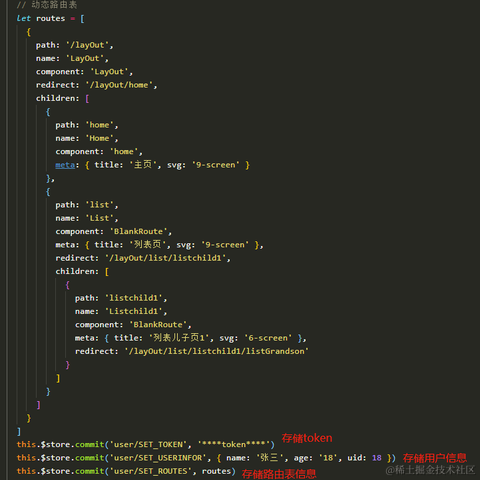This screenshot has width=480, height=480.
Task: Click the 'user/SET_ROUTES' string
Action: [151, 471]
